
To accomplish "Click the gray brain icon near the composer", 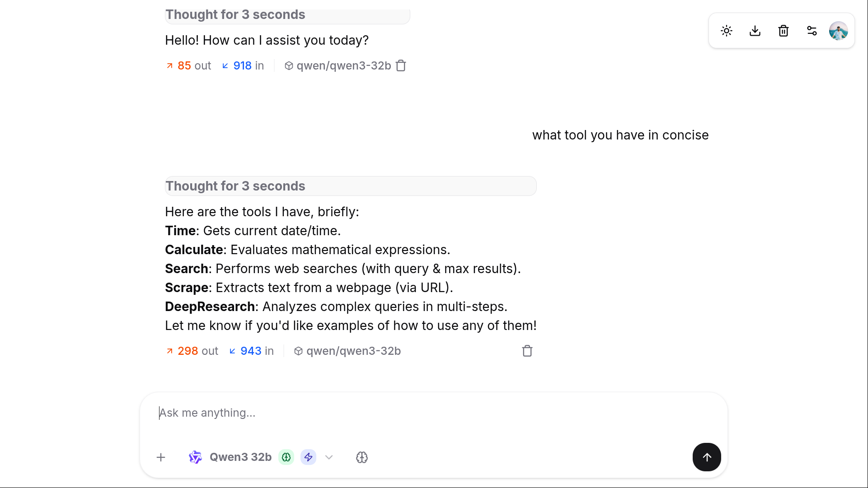I will click(x=361, y=457).
